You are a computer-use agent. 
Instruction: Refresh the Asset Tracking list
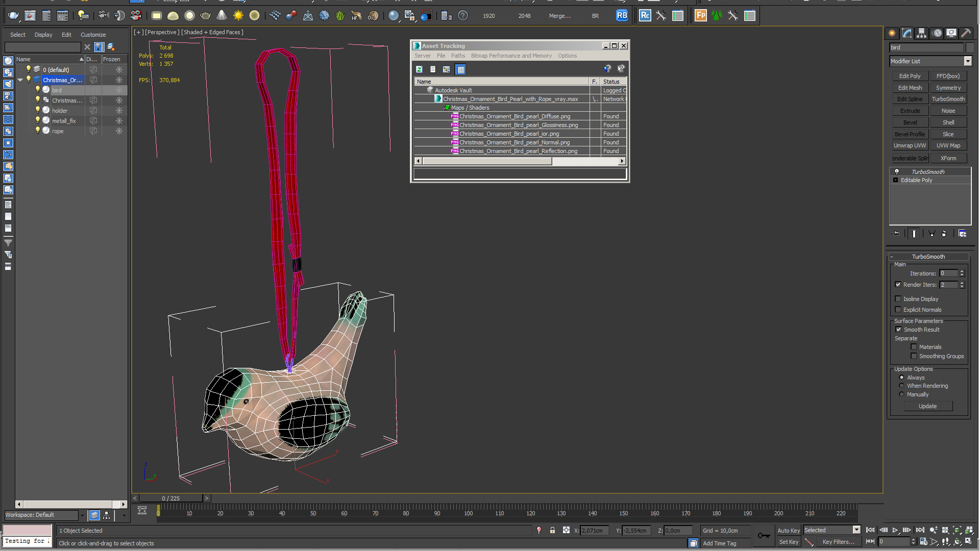419,69
